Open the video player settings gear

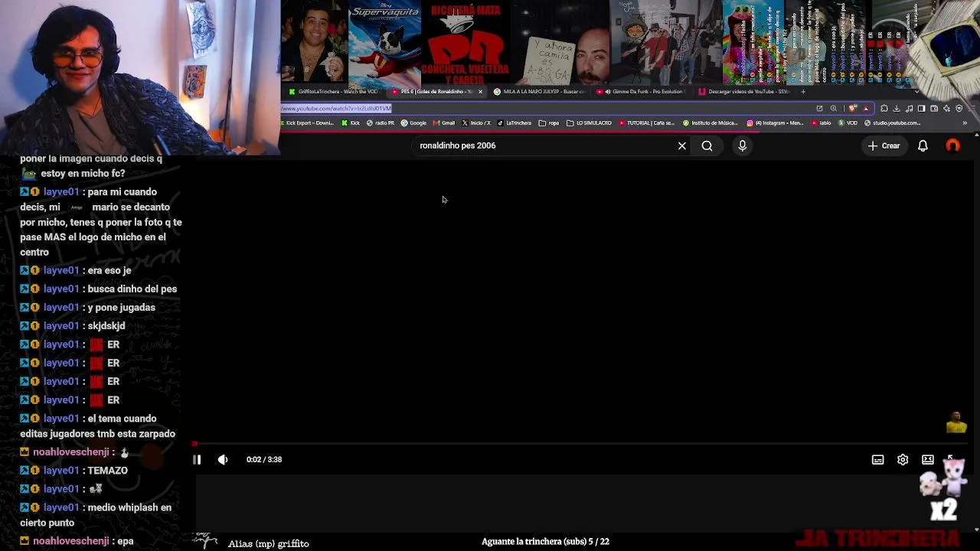click(x=903, y=459)
